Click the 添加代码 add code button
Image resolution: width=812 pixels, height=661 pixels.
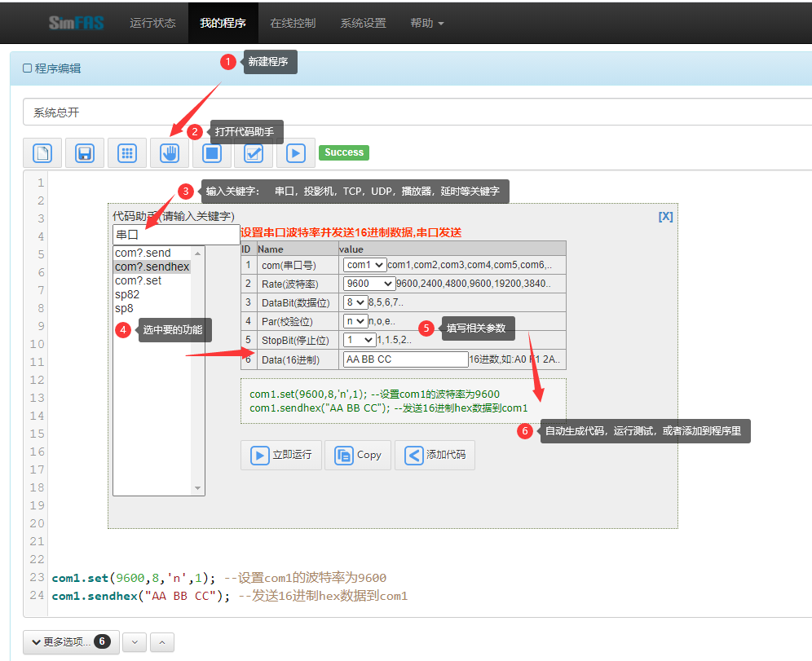435,455
